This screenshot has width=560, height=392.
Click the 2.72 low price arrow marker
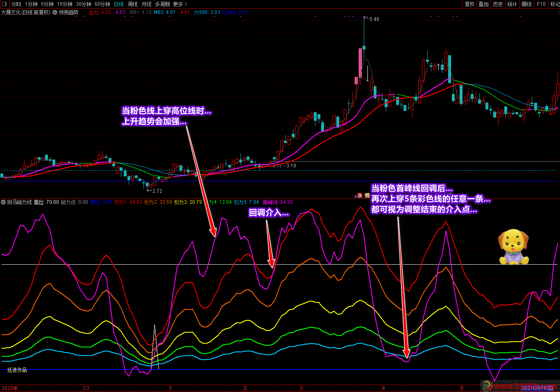(x=156, y=191)
